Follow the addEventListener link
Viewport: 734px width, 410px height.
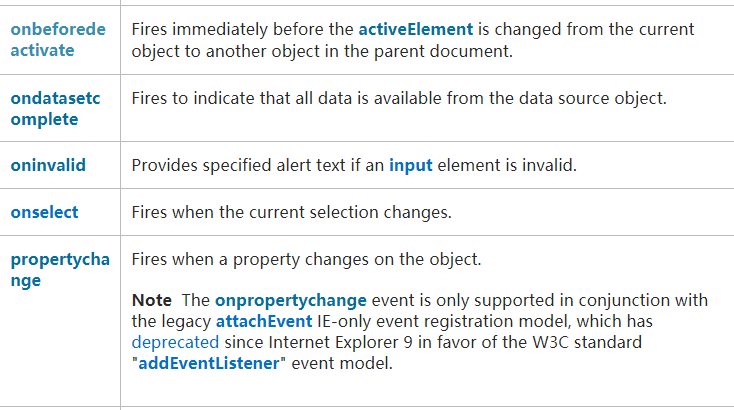209,364
